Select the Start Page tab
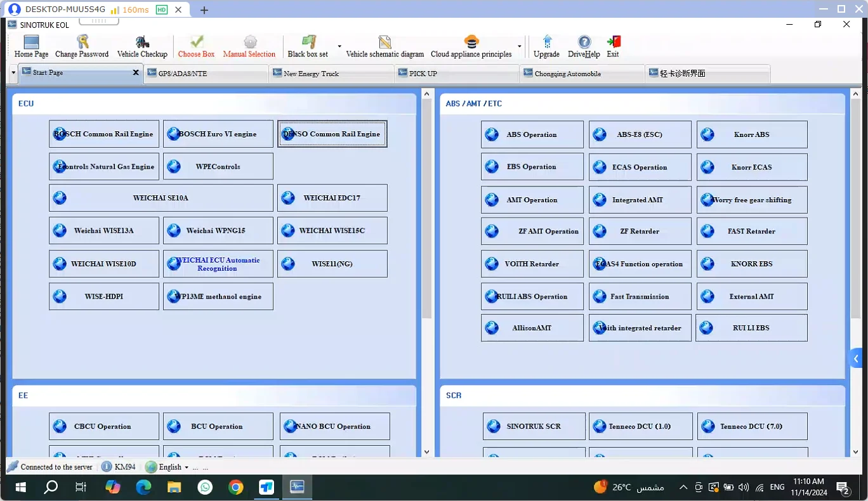 pyautogui.click(x=81, y=72)
